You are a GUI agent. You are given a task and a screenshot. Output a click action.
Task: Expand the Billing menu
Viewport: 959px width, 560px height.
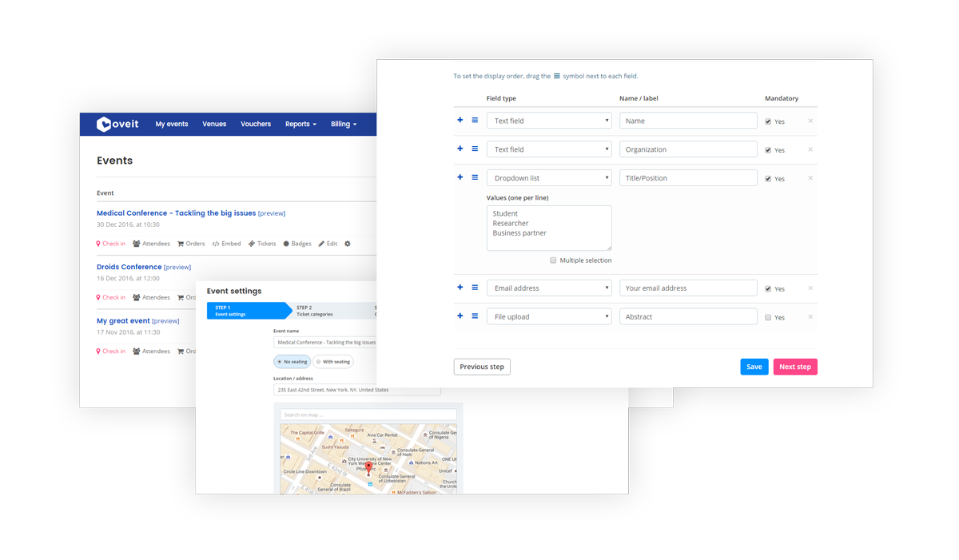(x=344, y=124)
